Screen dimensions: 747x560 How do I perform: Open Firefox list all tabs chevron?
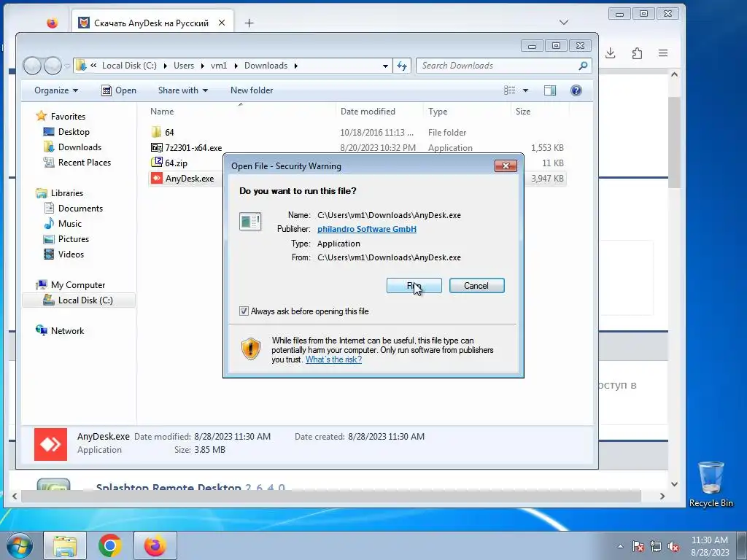564,23
